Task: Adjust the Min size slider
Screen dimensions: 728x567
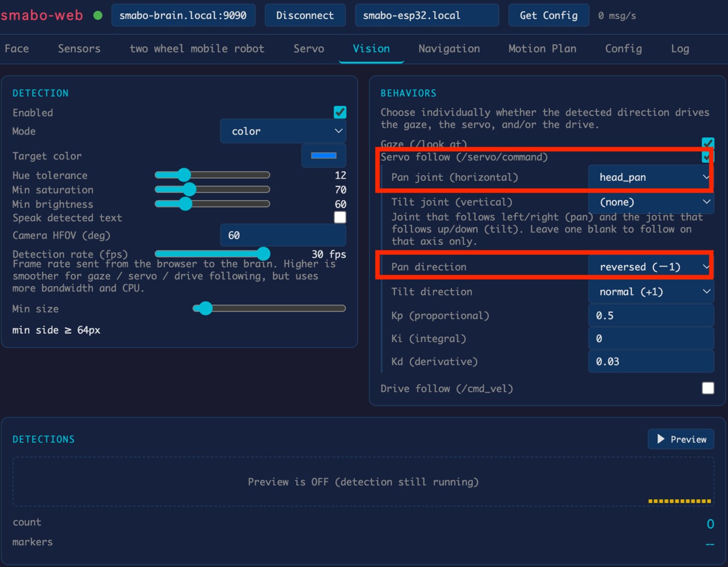Action: coord(269,309)
